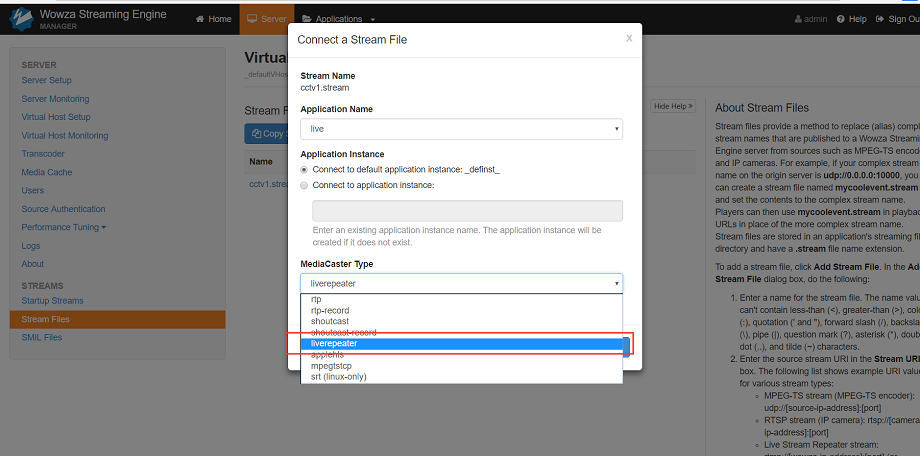Open the Home page

(x=214, y=19)
